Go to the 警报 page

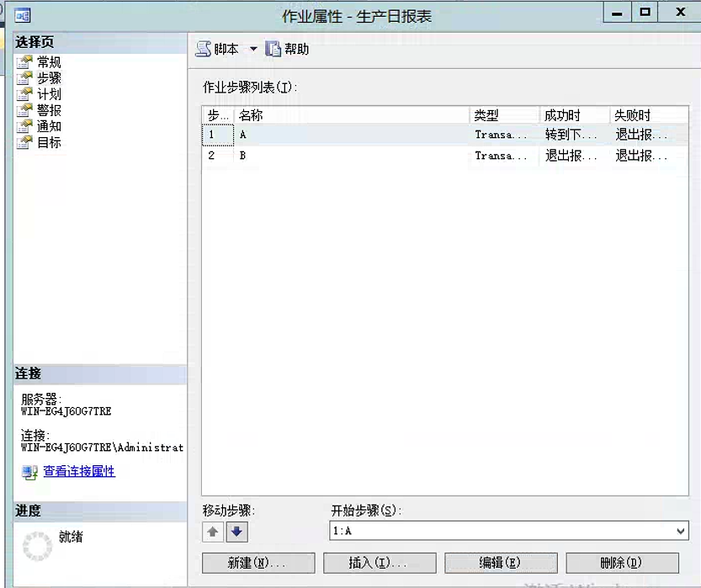pyautogui.click(x=49, y=110)
